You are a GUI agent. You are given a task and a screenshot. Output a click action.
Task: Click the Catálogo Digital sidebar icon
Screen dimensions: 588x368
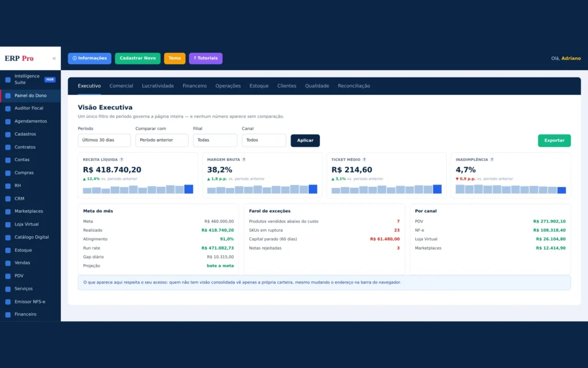[8, 237]
